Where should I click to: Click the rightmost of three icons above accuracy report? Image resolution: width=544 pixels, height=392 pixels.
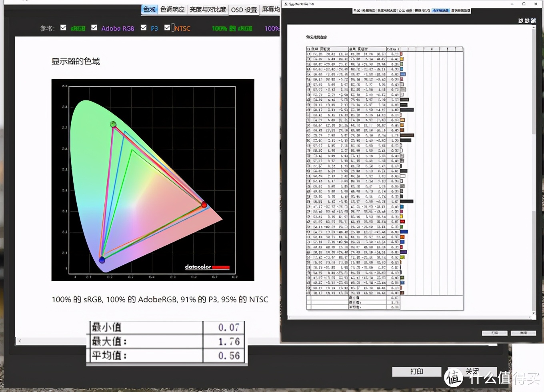(x=533, y=21)
